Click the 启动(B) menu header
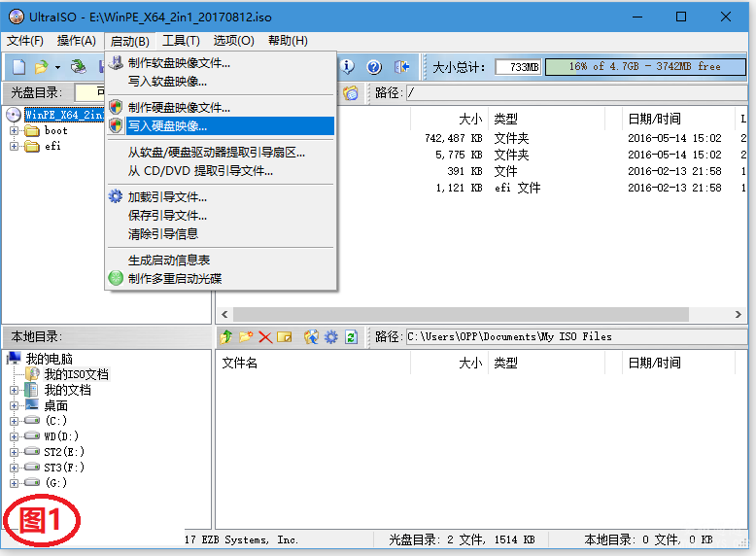This screenshot has width=756, height=556. (x=129, y=41)
